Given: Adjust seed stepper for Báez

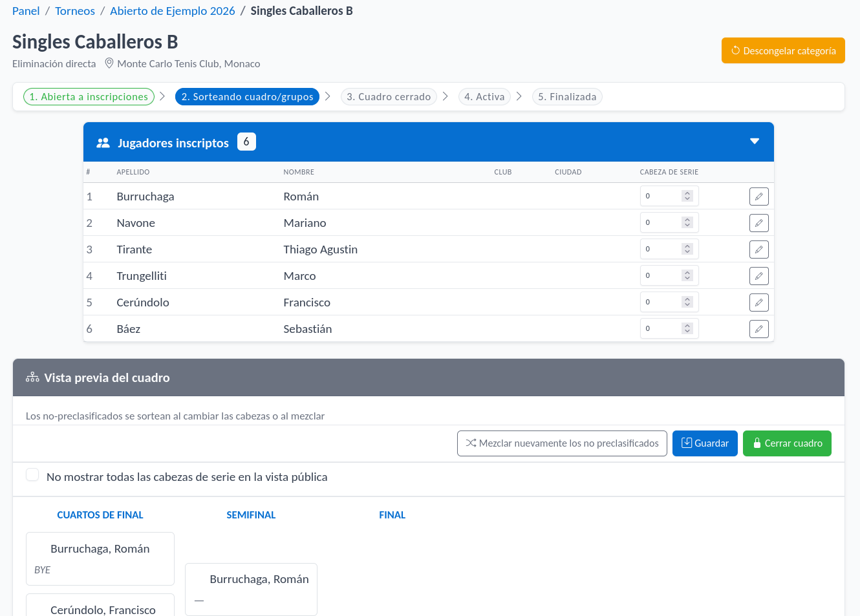Looking at the screenshot, I should tap(687, 328).
